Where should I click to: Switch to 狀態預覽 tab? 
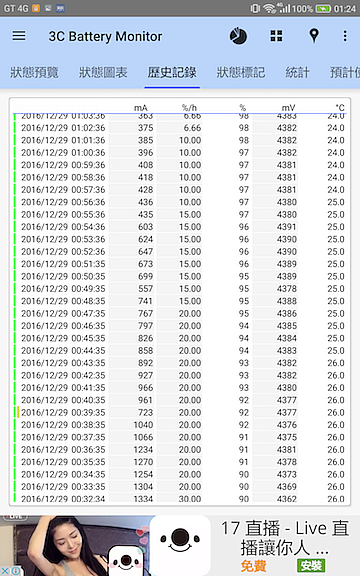pos(34,72)
